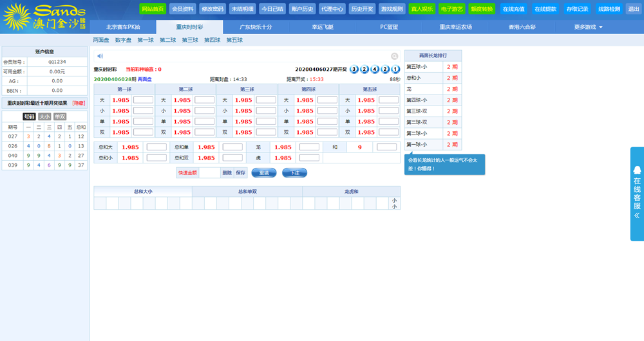
Task: Expand the 更多游戏 dropdown menu
Action: click(588, 27)
